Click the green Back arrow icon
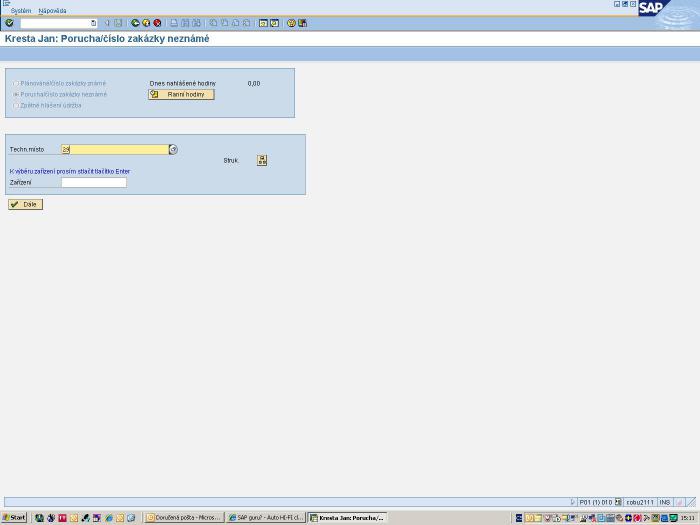700x525 pixels. (x=135, y=22)
